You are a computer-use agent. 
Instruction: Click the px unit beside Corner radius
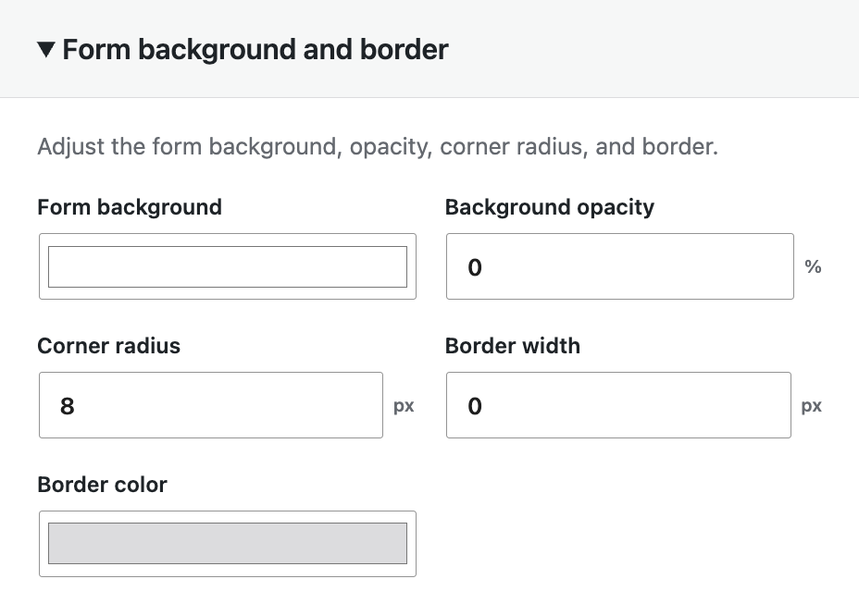click(x=404, y=406)
